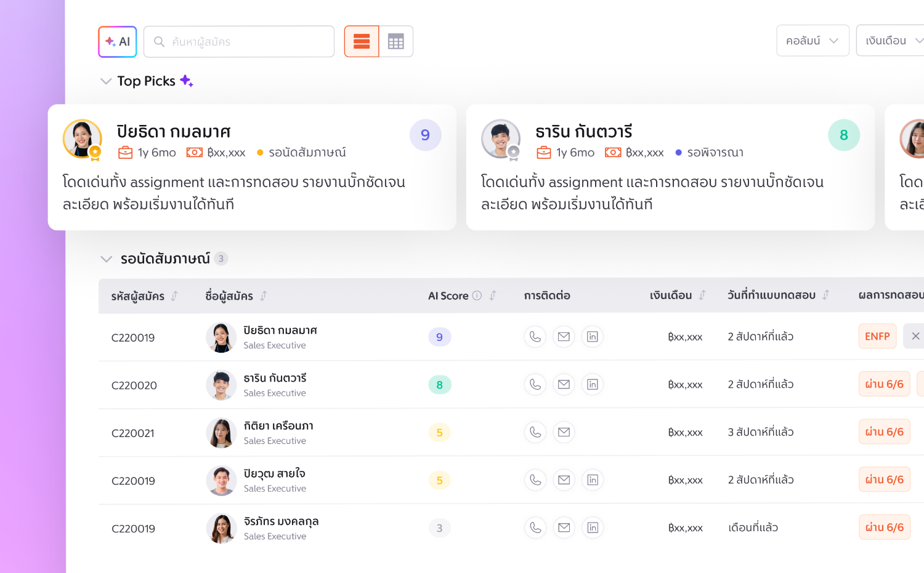Email ธาริน กันตวารี via mail icon
The image size is (924, 573).
point(564,385)
